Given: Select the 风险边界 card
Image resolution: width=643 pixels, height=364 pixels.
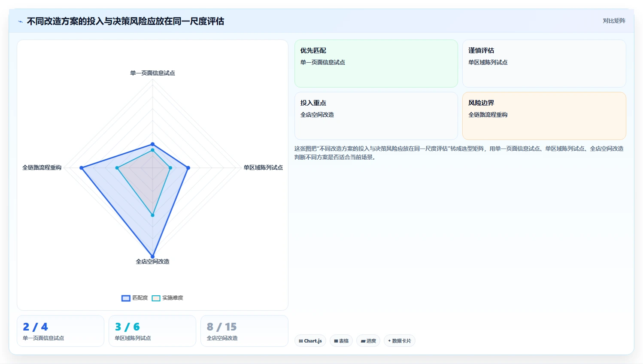Looking at the screenshot, I should [x=544, y=116].
